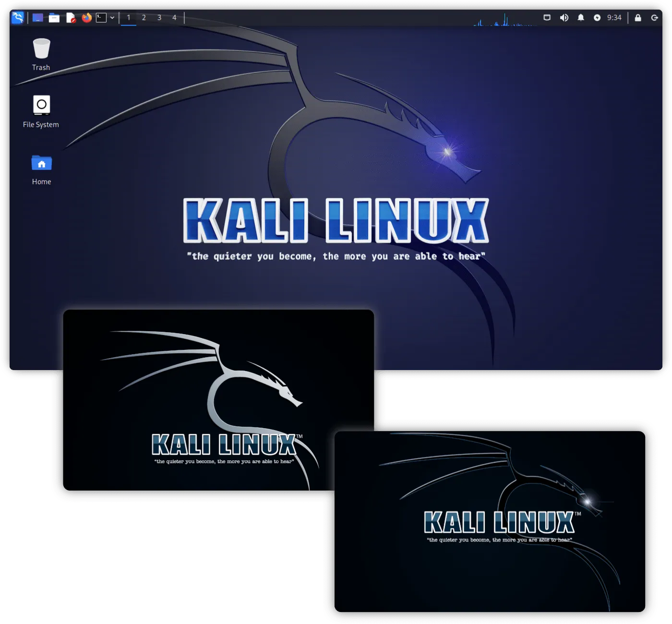The width and height of the screenshot is (672, 624).
Task: Click the CPU graph monitor in the panel
Action: click(505, 19)
